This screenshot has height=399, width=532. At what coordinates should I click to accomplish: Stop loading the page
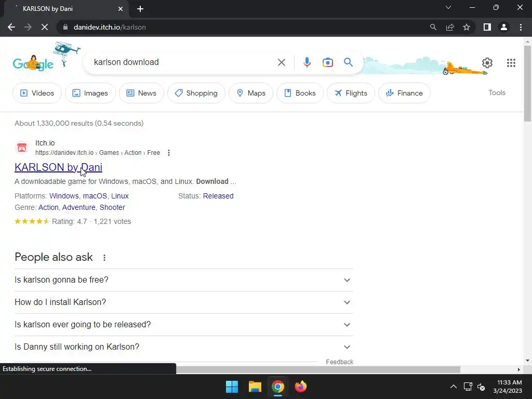point(45,27)
